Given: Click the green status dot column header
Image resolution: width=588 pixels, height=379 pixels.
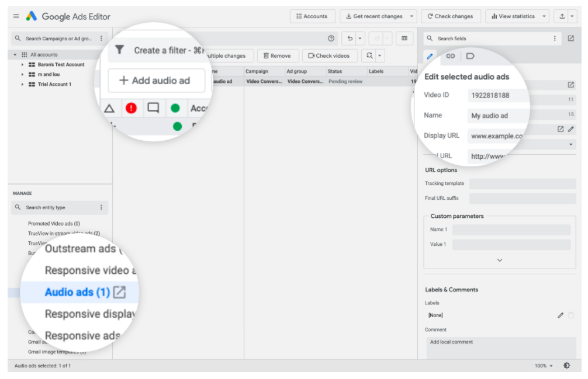Looking at the screenshot, I should [x=175, y=108].
